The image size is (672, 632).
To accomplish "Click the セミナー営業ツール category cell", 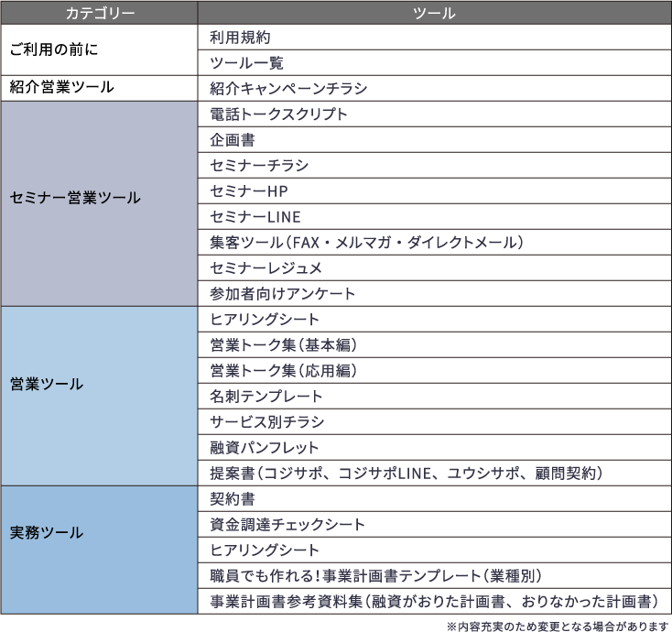I will click(x=99, y=203).
